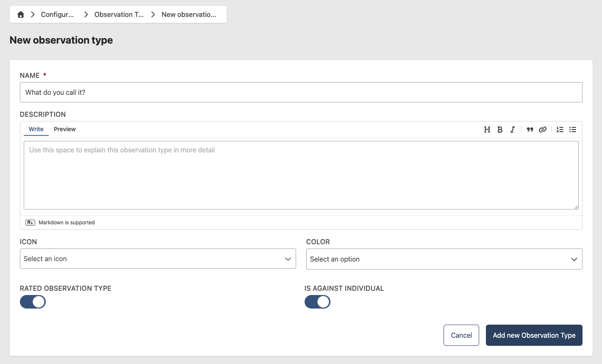Screen dimensions: 602x364
Task: Insert a link with the chain icon
Action: pos(543,130)
